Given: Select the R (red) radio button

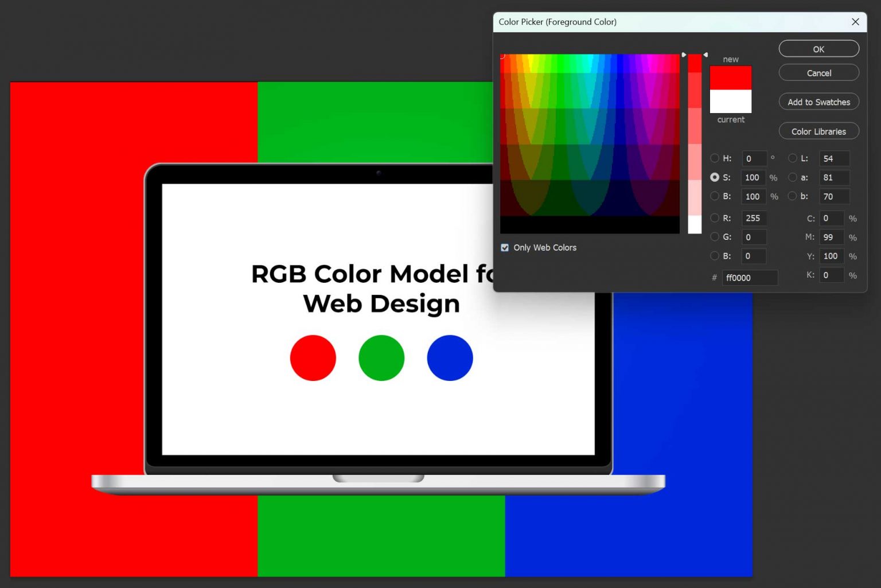Looking at the screenshot, I should (x=715, y=218).
